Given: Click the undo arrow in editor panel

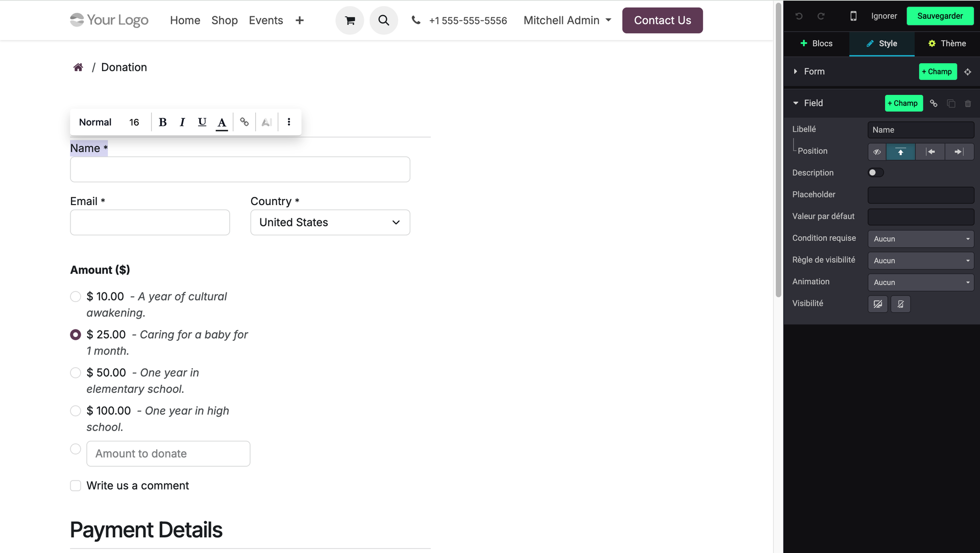Looking at the screenshot, I should [x=799, y=16].
